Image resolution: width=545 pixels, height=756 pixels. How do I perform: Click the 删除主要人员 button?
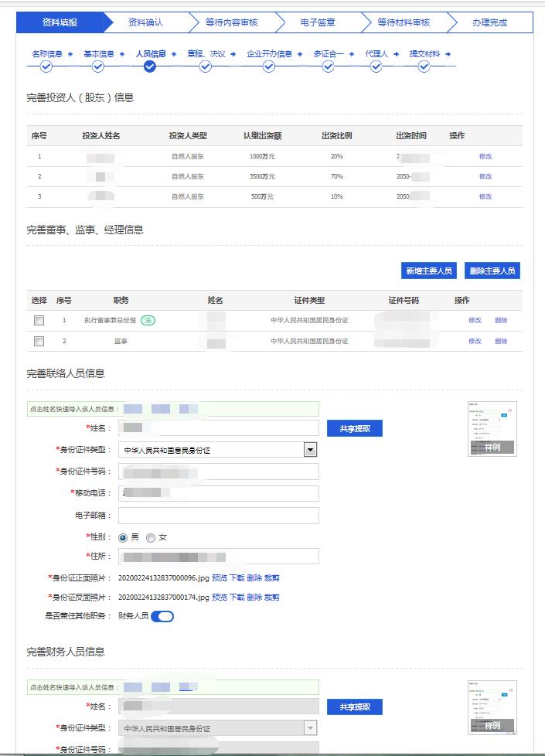tap(492, 271)
